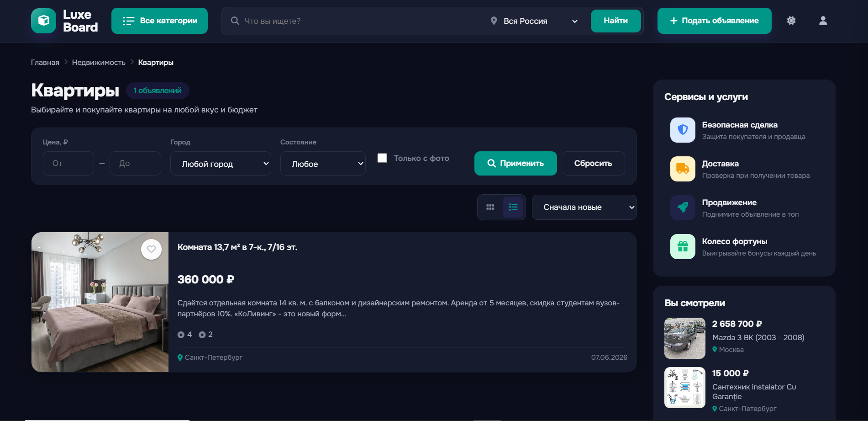
Task: Click the maximum price До field
Action: click(135, 163)
